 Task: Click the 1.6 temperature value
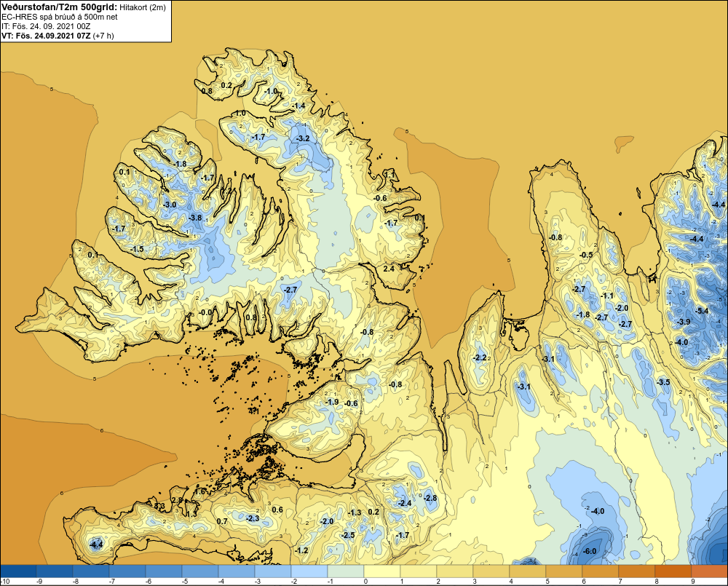pyautogui.click(x=200, y=492)
